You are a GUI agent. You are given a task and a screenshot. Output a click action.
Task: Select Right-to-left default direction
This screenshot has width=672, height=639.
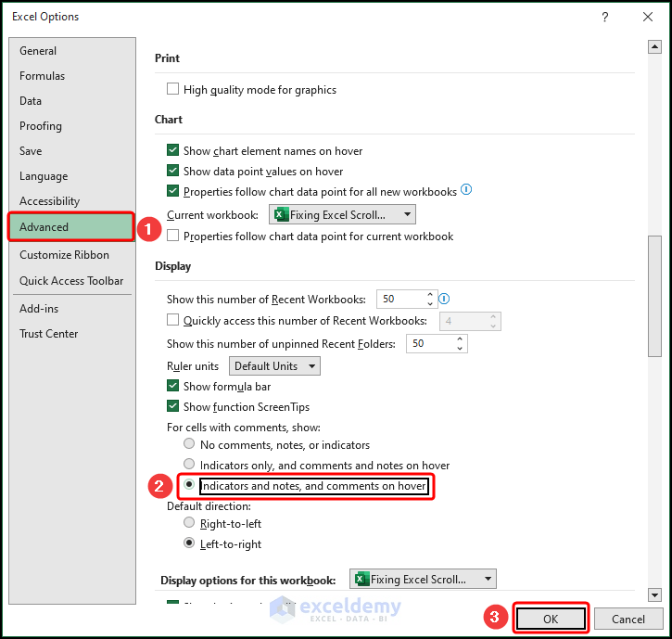click(189, 522)
